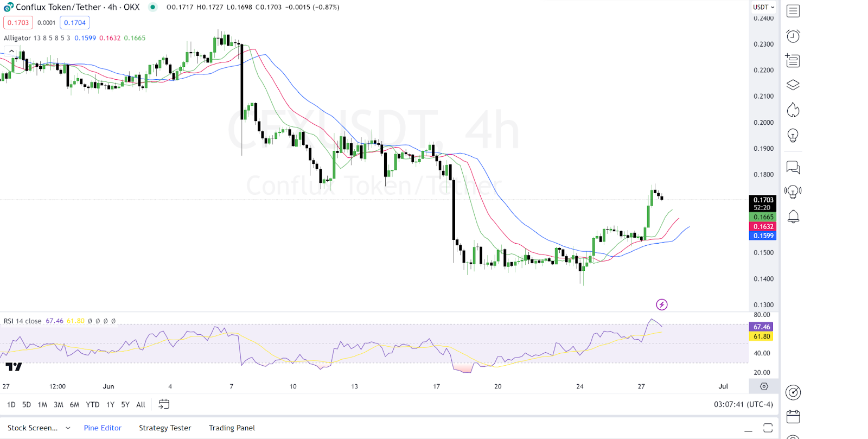Click the Alligator blue value 0.1599 in legend
868x439 pixels.
85,38
